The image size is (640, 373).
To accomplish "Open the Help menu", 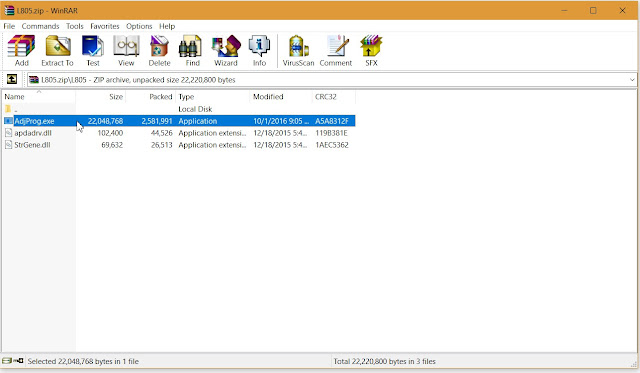I will pos(167,26).
